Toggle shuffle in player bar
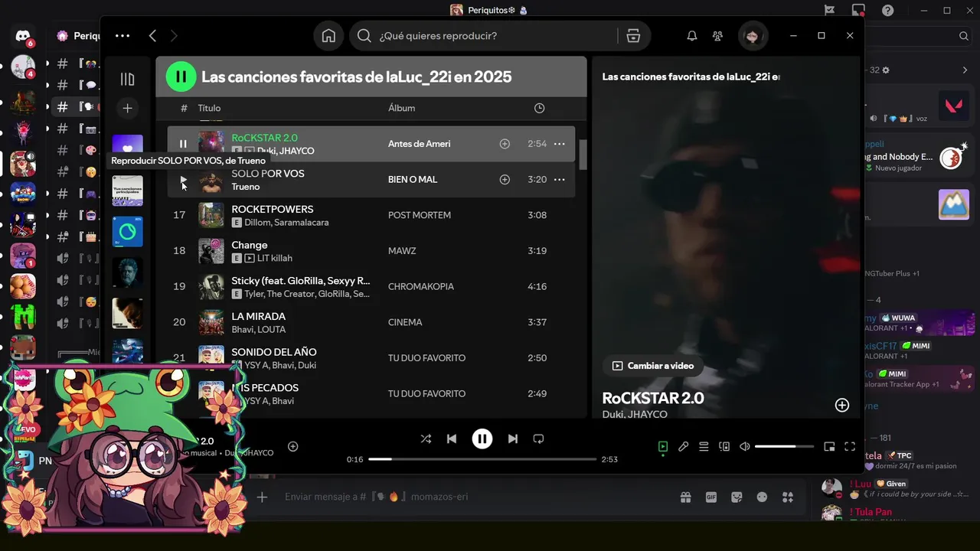The image size is (980, 551). tap(426, 439)
